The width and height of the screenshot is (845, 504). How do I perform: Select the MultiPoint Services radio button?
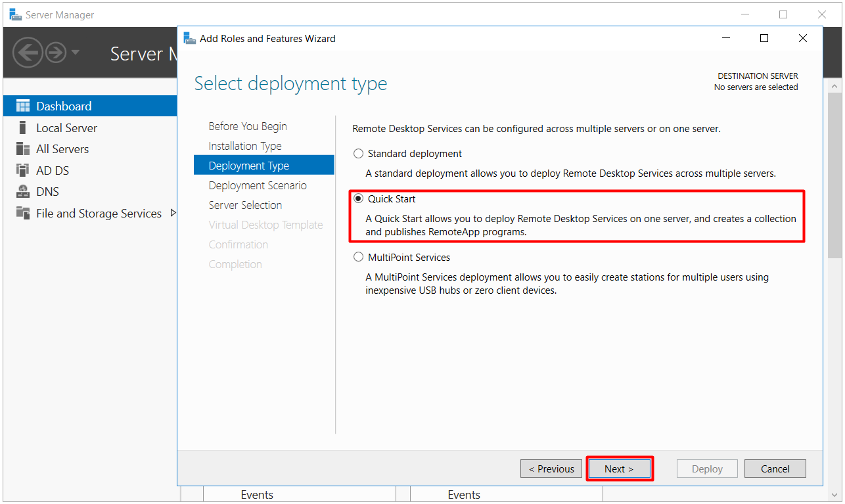(358, 257)
